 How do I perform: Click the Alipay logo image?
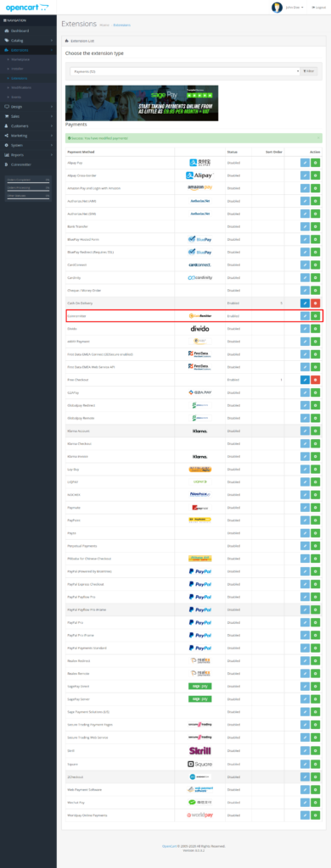click(x=199, y=175)
